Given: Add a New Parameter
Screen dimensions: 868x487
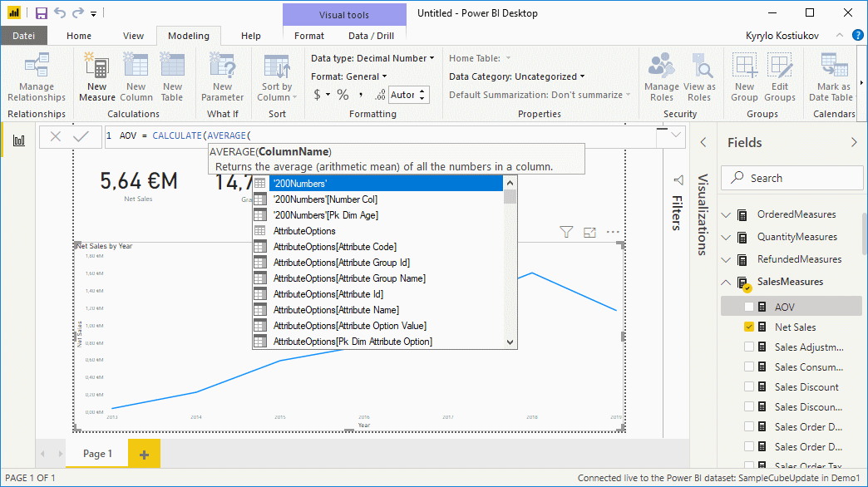Looking at the screenshot, I should (222, 77).
